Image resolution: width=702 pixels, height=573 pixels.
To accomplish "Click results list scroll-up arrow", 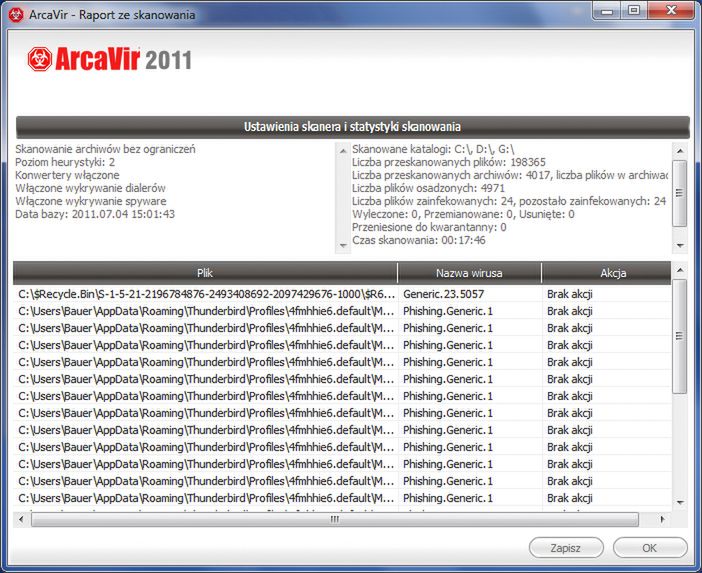I will 680,270.
